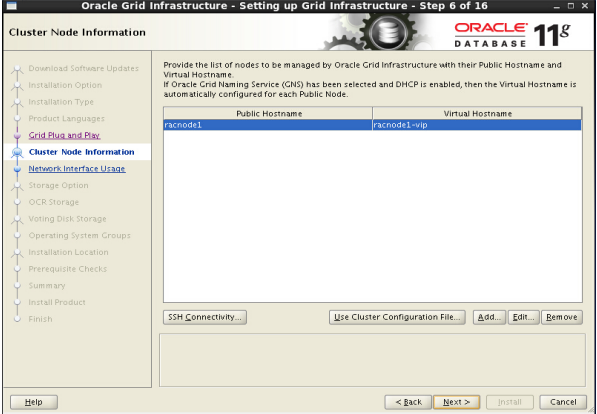Open the Help dialog
Viewport: 597px width, 414px height.
(x=34, y=402)
